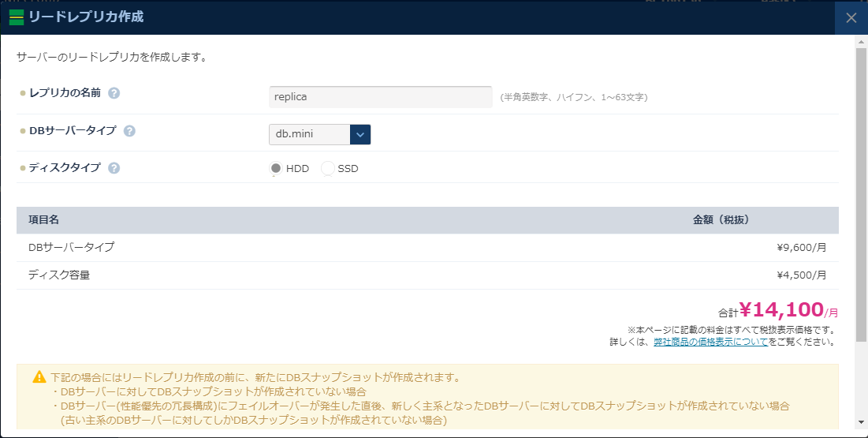Open the db.mini server type dropdown
Screen dimensions: 868x438
(x=309, y=134)
